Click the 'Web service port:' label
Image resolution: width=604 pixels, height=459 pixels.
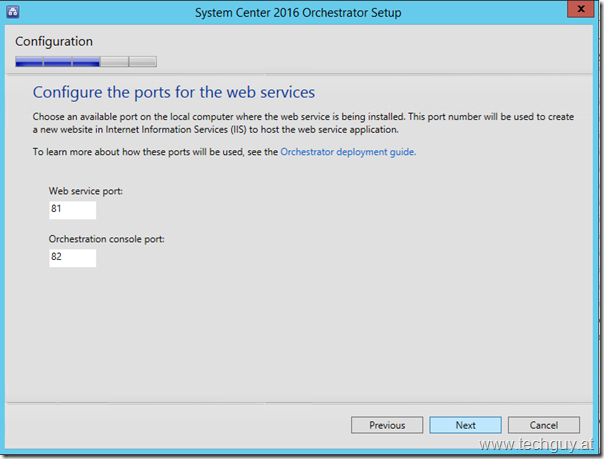[x=86, y=191]
